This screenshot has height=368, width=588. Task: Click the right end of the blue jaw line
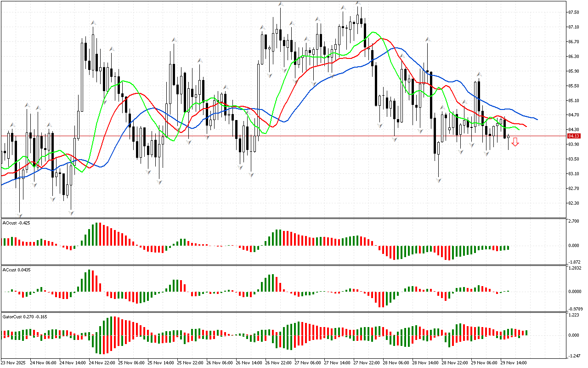[537, 119]
